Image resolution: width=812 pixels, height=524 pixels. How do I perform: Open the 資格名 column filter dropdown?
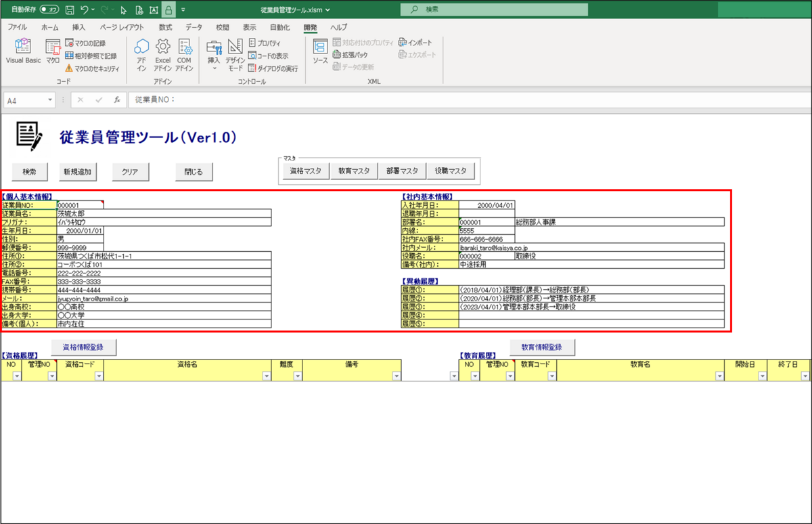266,376
